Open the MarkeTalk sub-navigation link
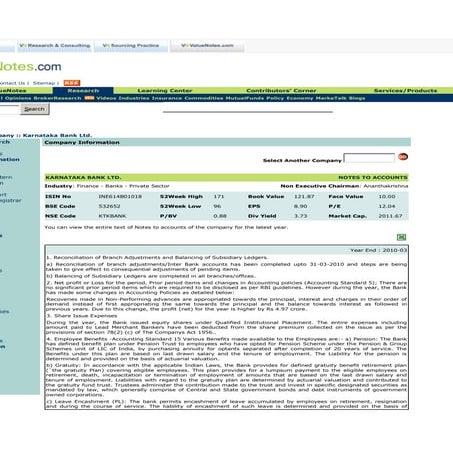 (331, 98)
